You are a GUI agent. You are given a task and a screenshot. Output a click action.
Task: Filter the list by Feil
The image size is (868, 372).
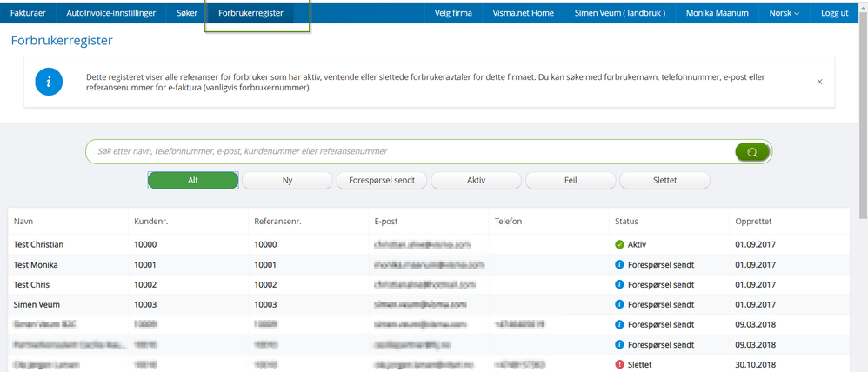click(x=571, y=181)
